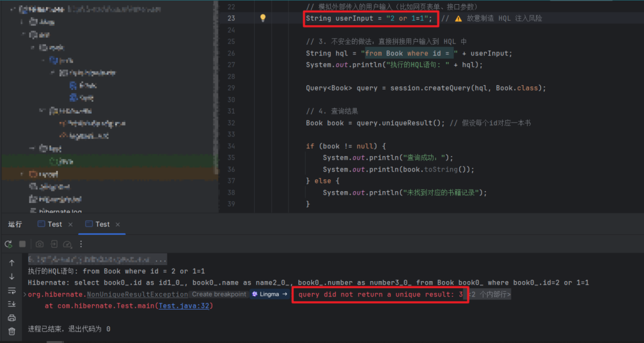This screenshot has width=644, height=343.
Task: Click '进程已结束，退出代码为 0' console line
Action: 69,329
